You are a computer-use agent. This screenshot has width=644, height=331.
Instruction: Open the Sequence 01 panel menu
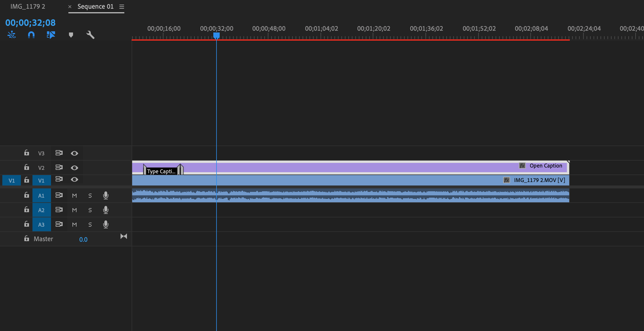click(122, 6)
